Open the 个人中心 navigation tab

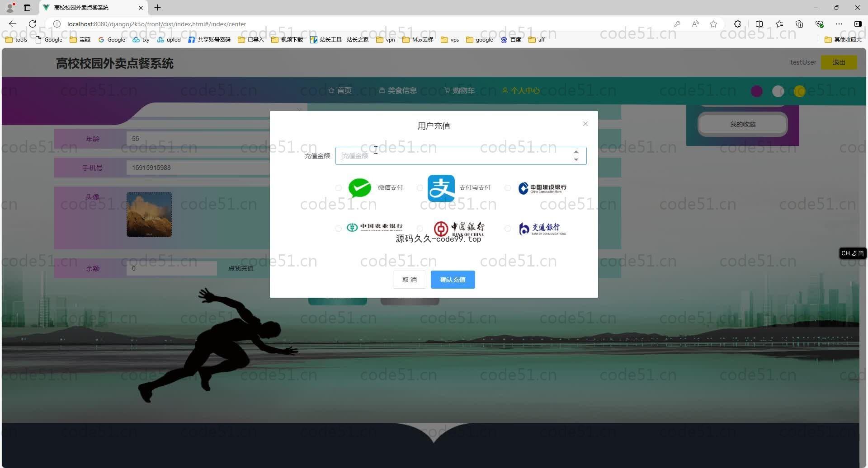click(x=521, y=90)
